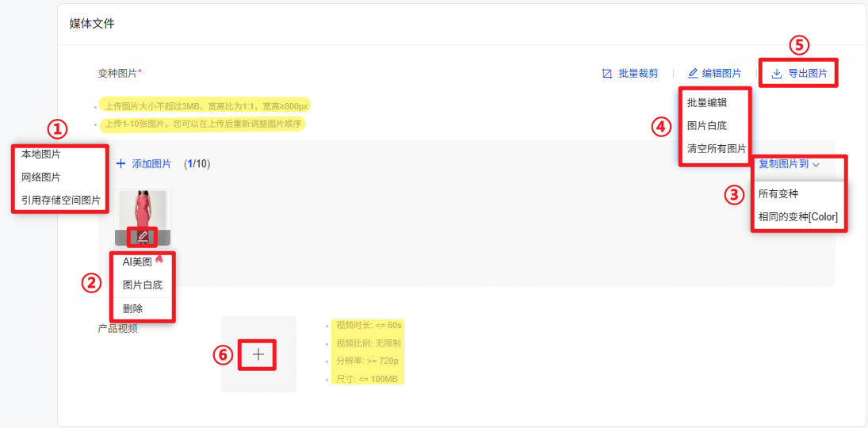Click 删除 in the thumbnail menu
This screenshot has height=428, width=868.
[133, 308]
